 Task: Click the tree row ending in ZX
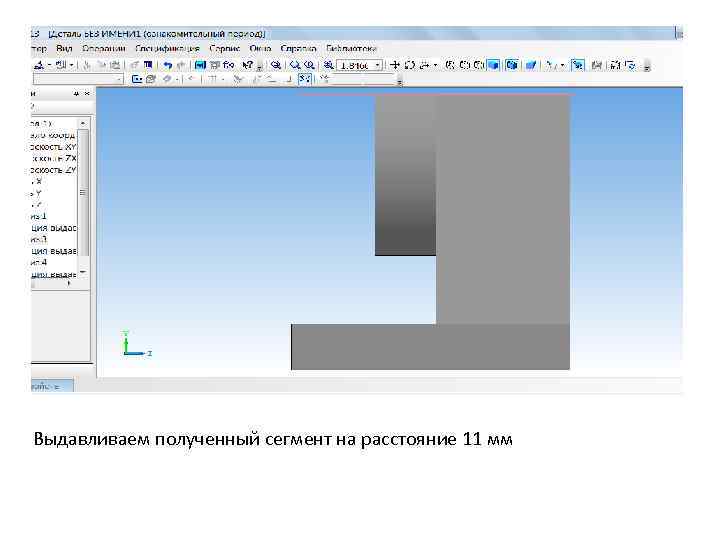[53, 158]
